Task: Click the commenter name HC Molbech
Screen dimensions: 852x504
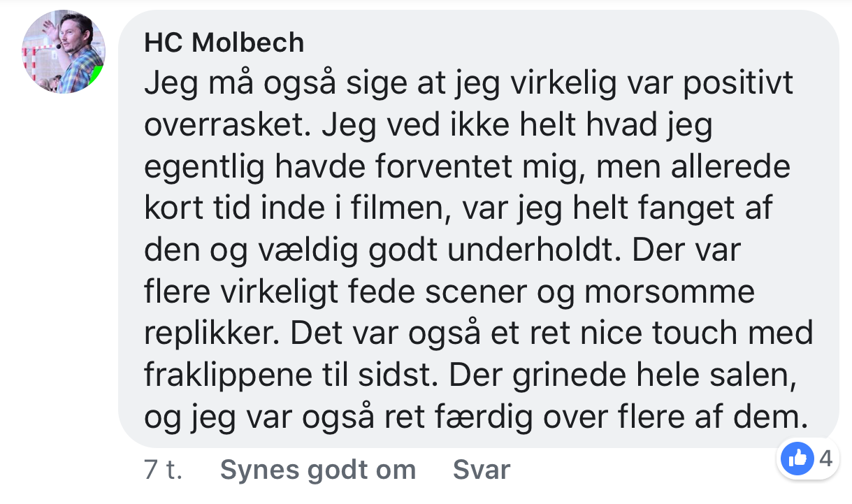Action: tap(224, 43)
